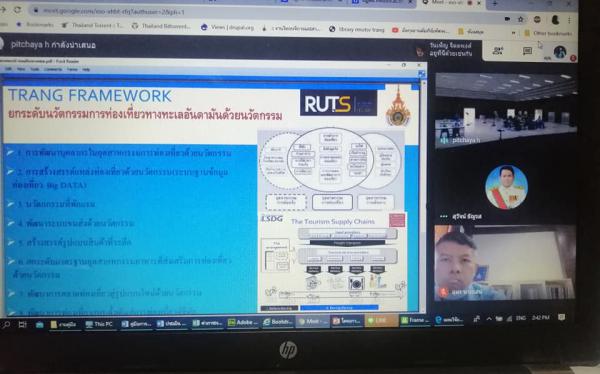Click the Chrome profile avatar icon
The height and width of the screenshot is (374, 600).
555,19
